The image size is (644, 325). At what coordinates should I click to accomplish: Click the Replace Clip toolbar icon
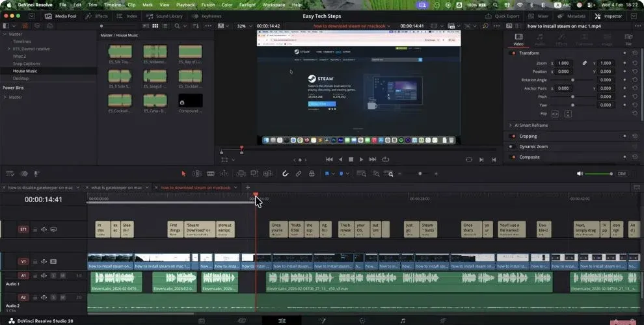(268, 174)
